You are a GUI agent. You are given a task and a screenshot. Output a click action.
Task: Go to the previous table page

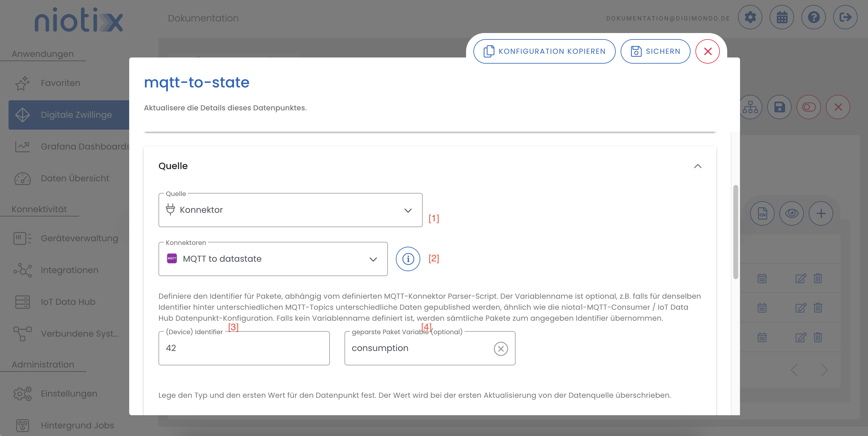pos(794,370)
